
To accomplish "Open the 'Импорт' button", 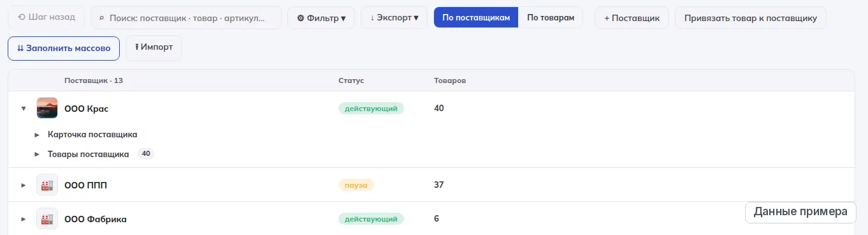I will click(x=154, y=48).
